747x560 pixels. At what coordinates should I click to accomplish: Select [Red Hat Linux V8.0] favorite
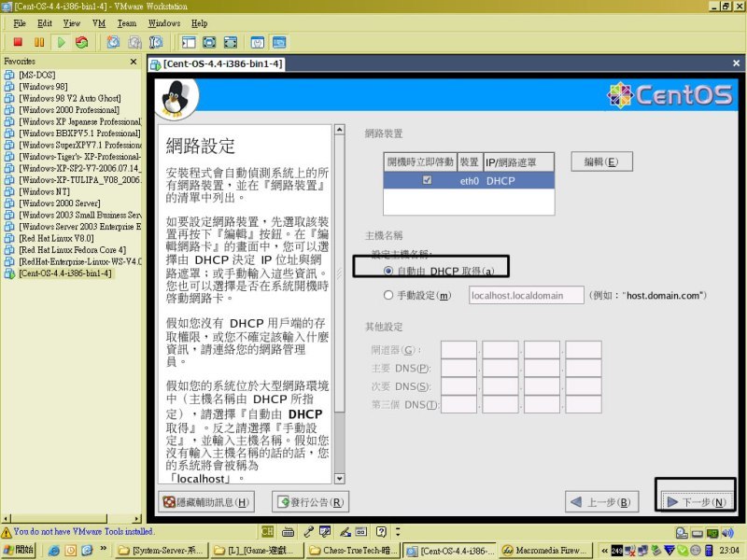(x=56, y=238)
